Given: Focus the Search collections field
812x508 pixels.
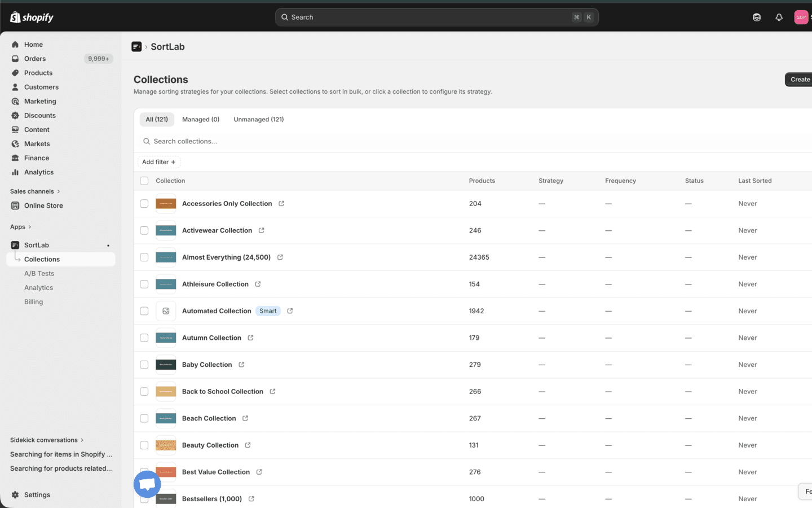Looking at the screenshot, I should [474, 142].
